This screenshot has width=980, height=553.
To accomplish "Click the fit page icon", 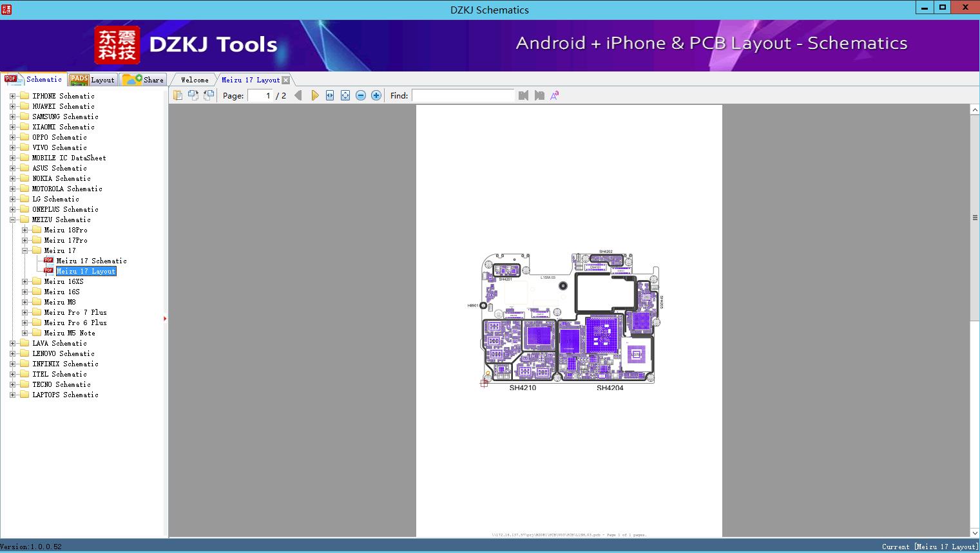I will [345, 95].
